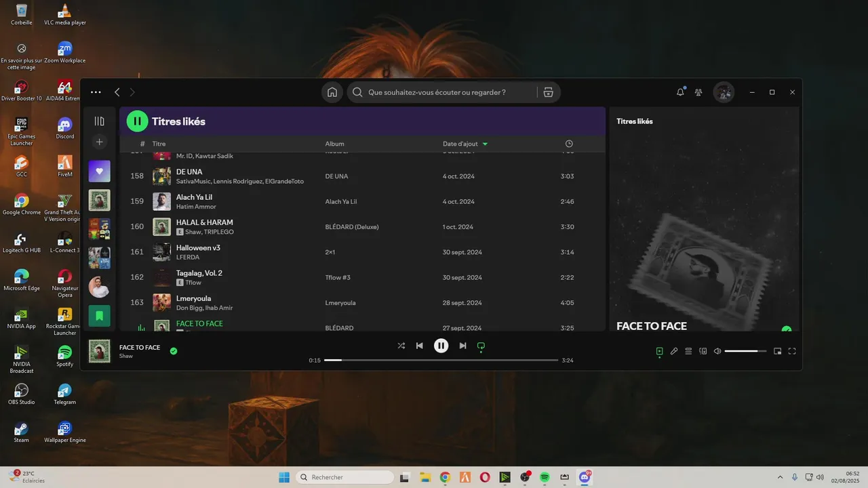Image resolution: width=868 pixels, height=488 pixels.
Task: Click the Lmeryoula track cover thumbnail
Action: point(161,302)
